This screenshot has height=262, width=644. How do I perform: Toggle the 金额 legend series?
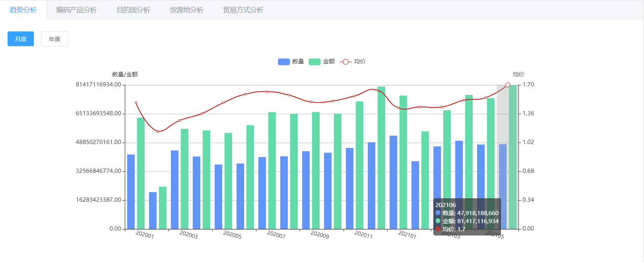tap(322, 61)
